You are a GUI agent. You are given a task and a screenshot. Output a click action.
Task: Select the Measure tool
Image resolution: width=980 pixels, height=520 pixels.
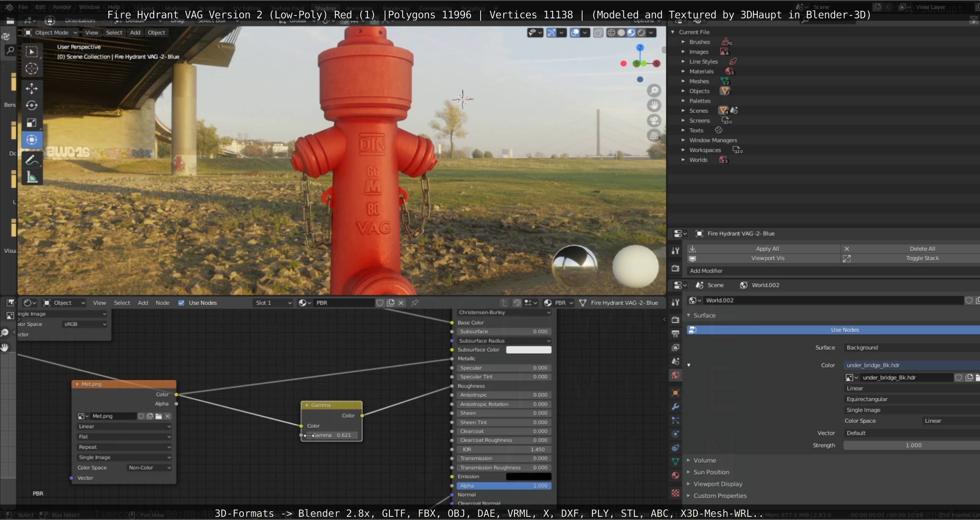click(x=32, y=177)
